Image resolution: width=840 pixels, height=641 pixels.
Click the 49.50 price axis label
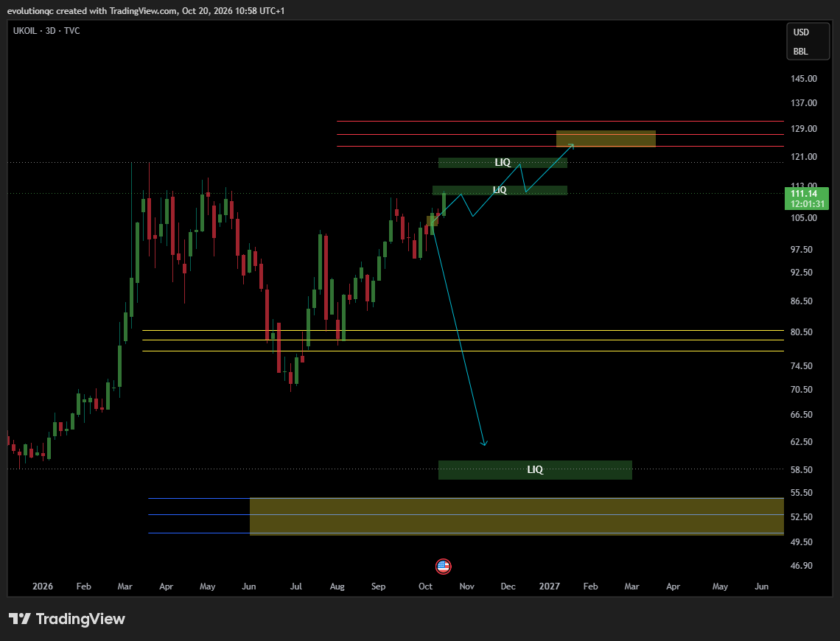tap(802, 542)
